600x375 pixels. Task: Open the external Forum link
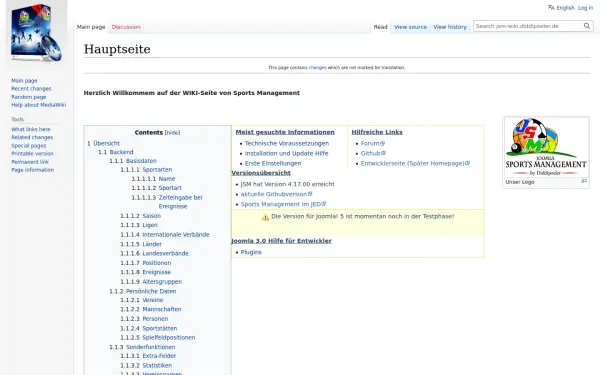pos(372,143)
